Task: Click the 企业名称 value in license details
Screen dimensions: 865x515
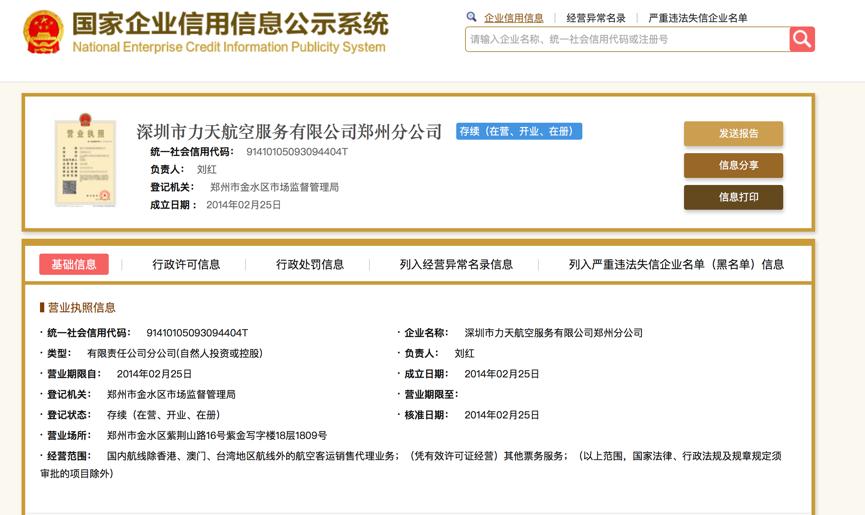Action: click(x=553, y=333)
